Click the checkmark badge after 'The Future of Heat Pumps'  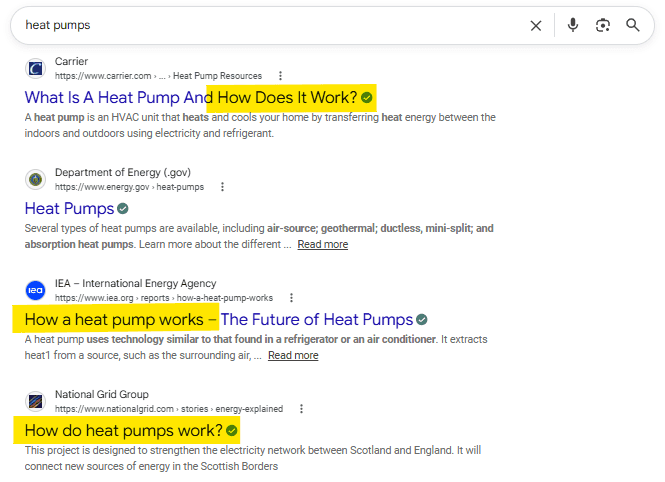coord(422,320)
